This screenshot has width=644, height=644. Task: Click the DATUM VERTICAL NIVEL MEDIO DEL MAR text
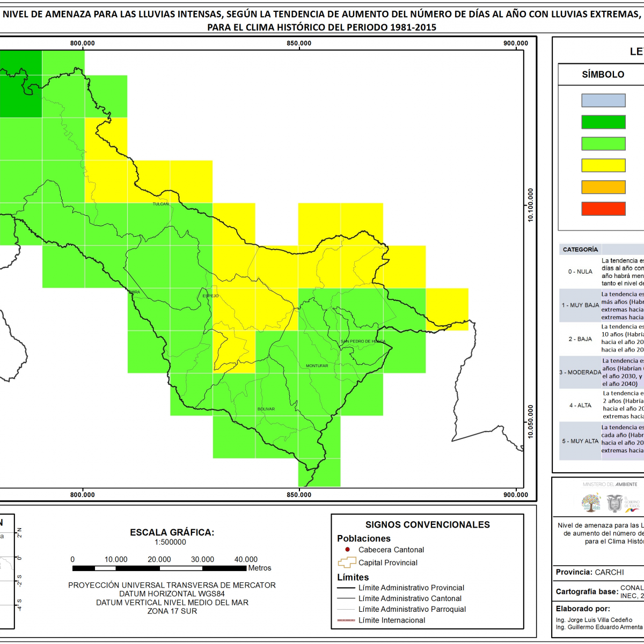(x=172, y=603)
